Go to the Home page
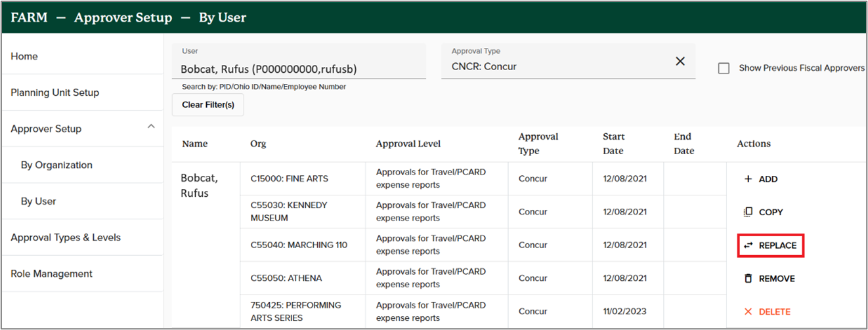This screenshot has height=330, width=868. tap(24, 56)
